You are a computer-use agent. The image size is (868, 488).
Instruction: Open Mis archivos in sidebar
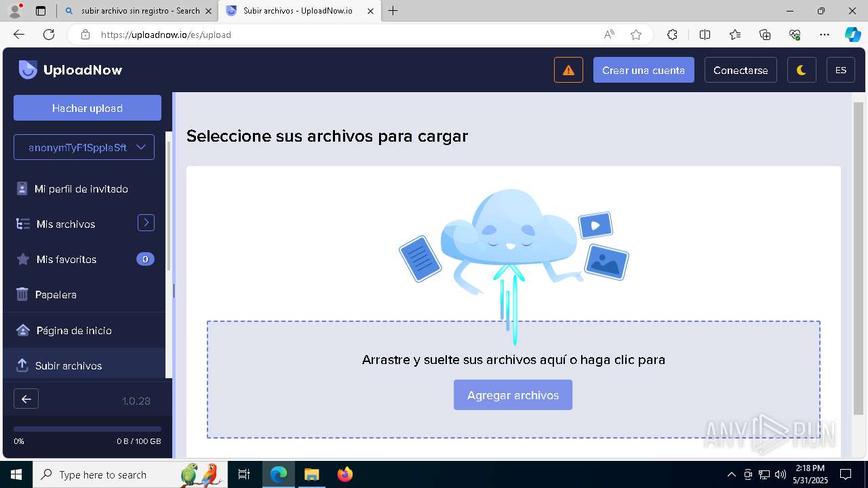(66, 224)
